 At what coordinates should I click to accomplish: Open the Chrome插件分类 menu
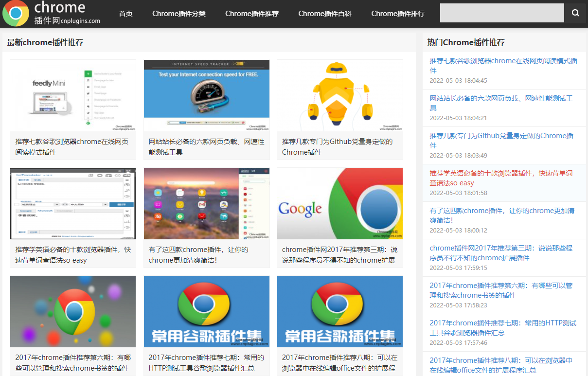pos(179,14)
